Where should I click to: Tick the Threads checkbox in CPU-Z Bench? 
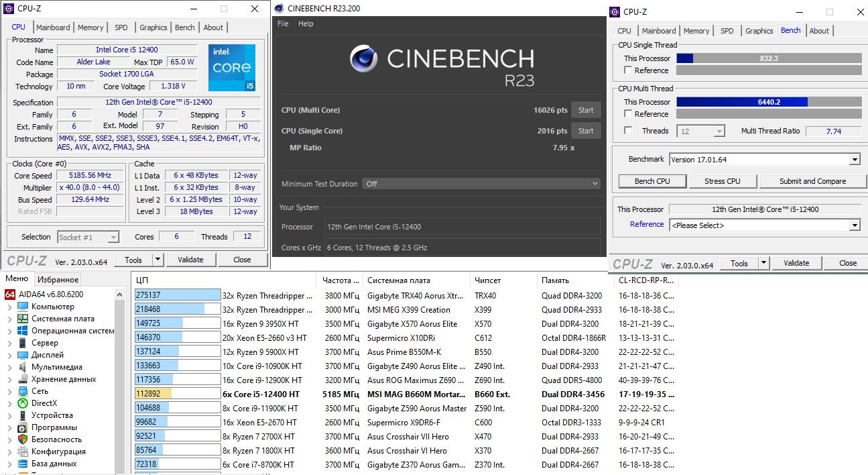click(628, 131)
